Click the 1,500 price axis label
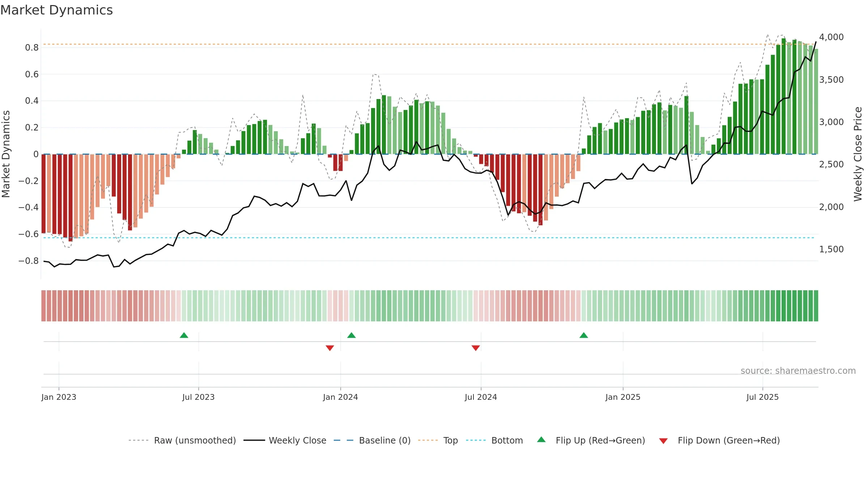 tap(831, 249)
